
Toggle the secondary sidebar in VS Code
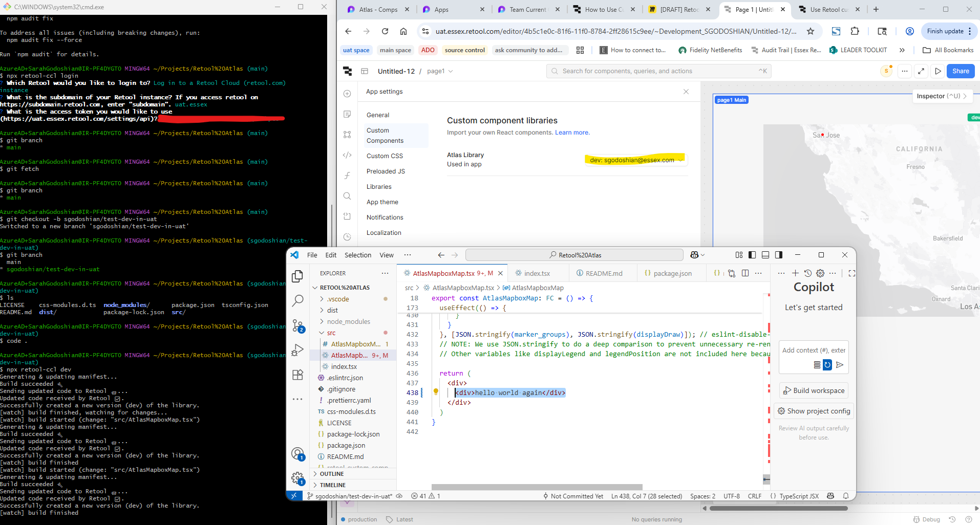click(x=779, y=255)
